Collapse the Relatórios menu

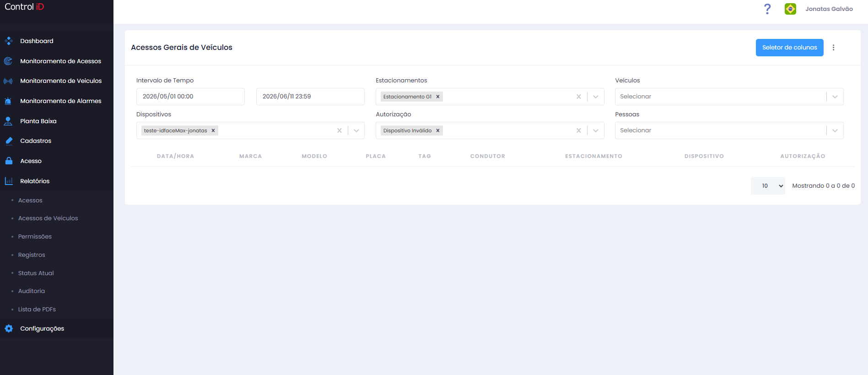pos(57,181)
